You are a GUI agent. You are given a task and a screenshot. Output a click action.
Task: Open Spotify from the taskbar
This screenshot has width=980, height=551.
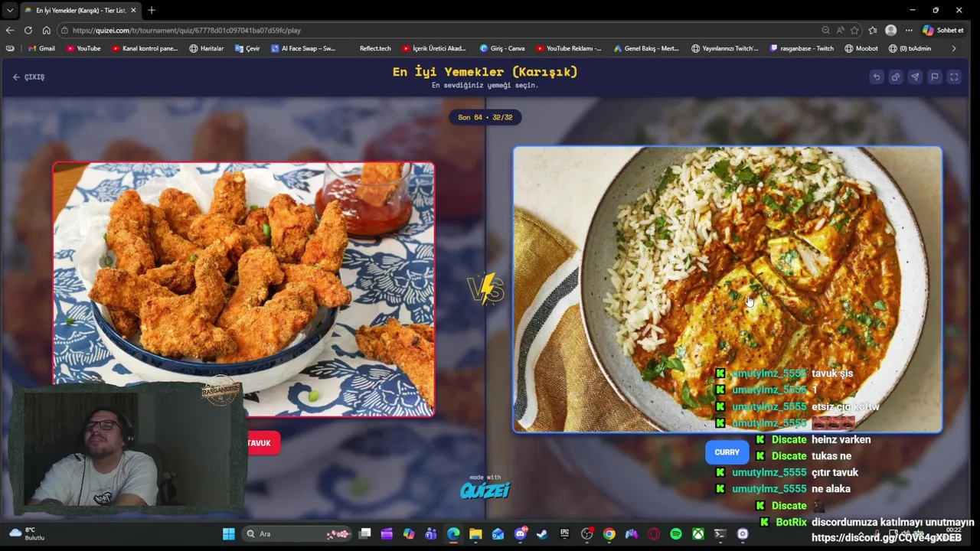(x=676, y=534)
